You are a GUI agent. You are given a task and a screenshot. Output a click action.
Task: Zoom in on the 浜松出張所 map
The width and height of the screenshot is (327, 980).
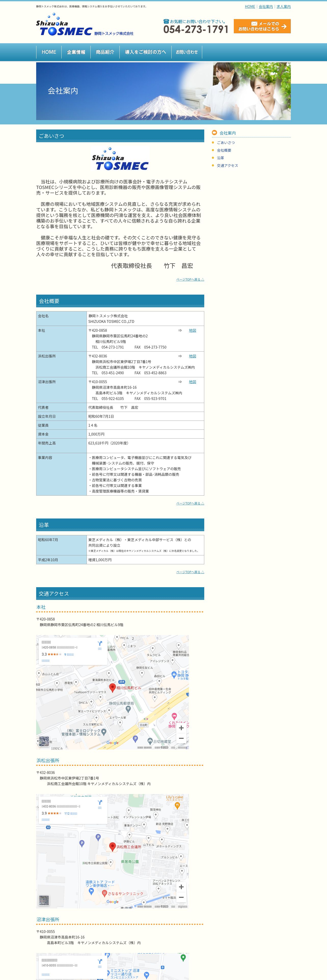(x=181, y=887)
